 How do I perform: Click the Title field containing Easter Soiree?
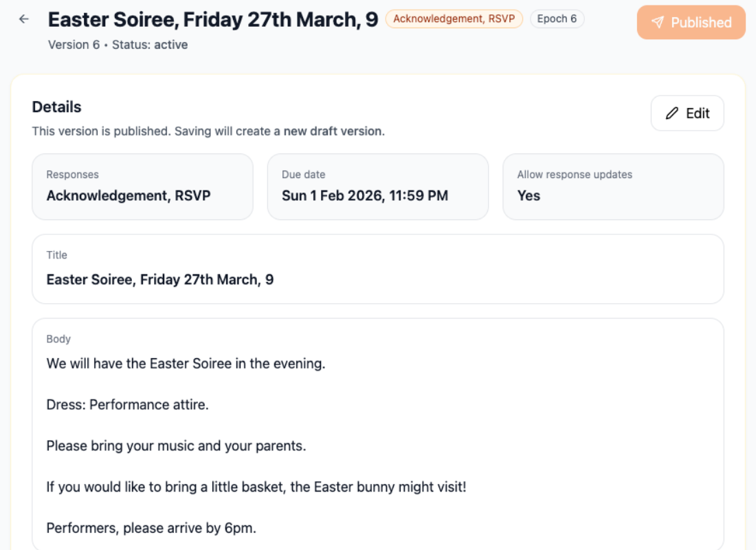pos(378,269)
